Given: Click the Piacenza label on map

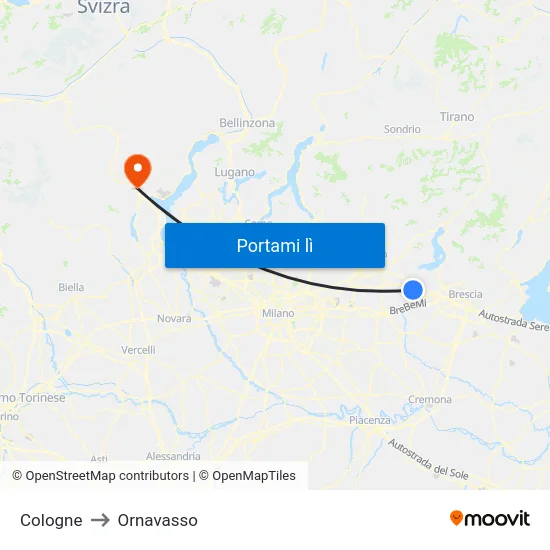Looking at the screenshot, I should click(x=370, y=420).
